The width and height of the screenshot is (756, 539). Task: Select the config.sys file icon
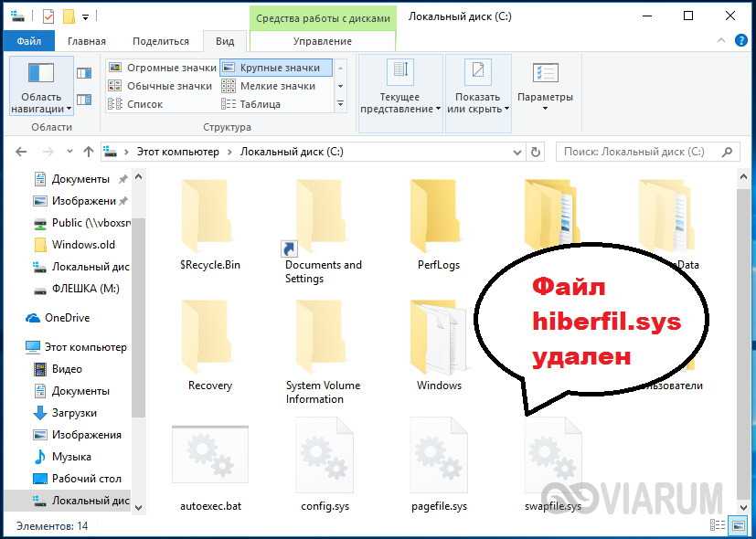[x=325, y=459]
